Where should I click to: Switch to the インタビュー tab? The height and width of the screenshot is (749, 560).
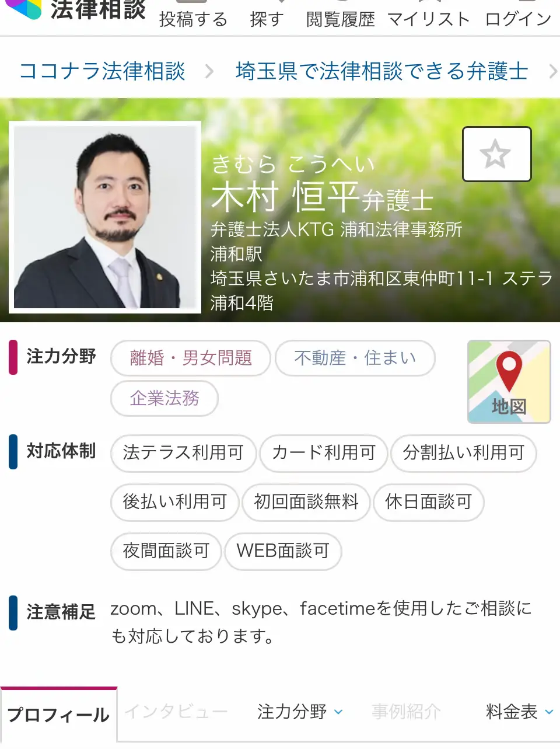tap(176, 712)
